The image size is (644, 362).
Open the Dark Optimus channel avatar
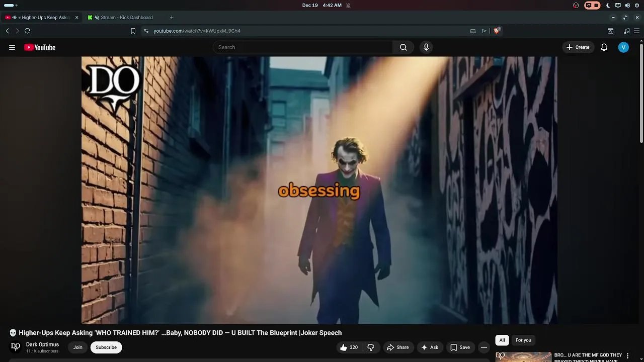click(x=16, y=347)
